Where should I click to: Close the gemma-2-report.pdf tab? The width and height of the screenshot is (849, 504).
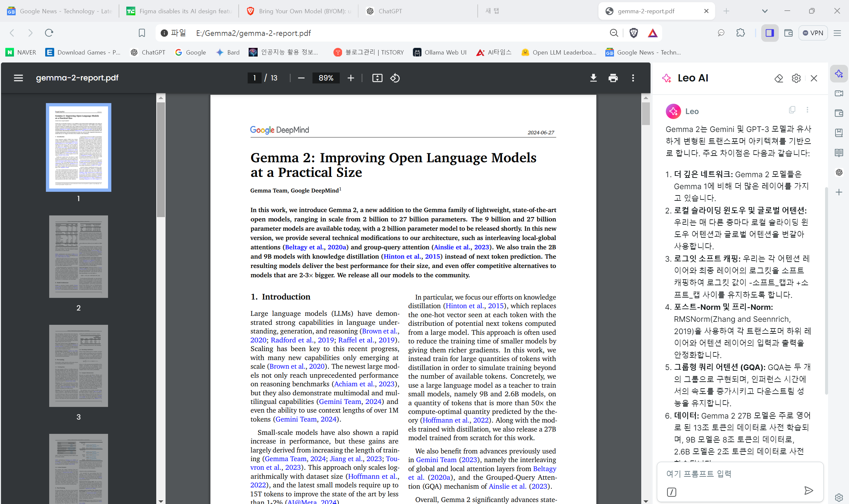[706, 11]
